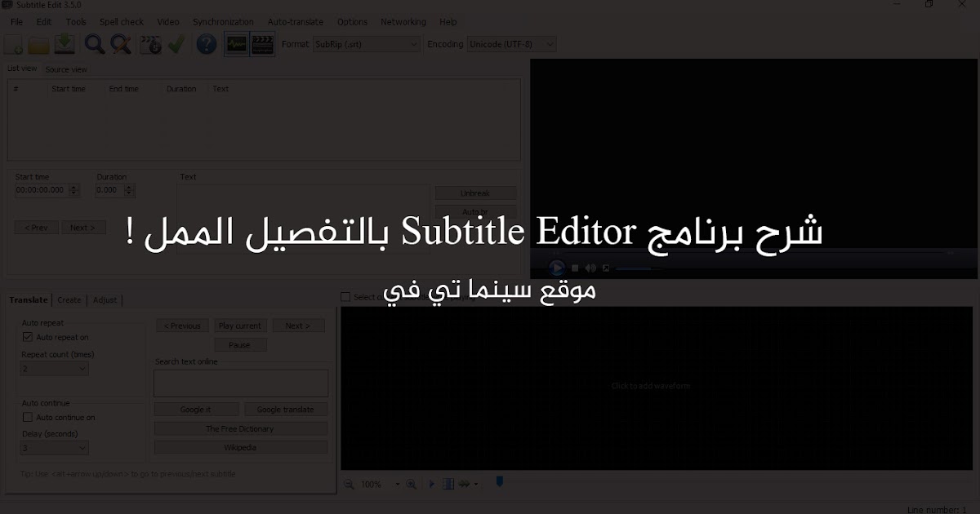Open Find with the magnifier icon

pos(95,45)
